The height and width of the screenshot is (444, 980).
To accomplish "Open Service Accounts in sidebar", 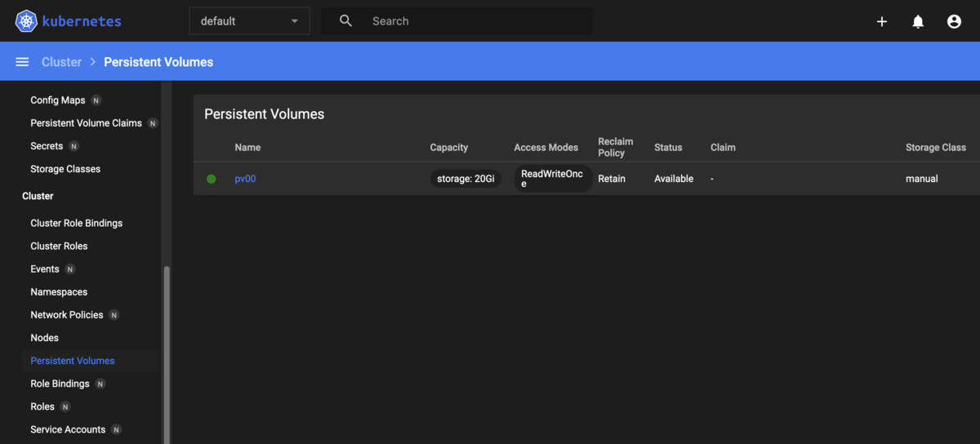I will click(x=68, y=429).
